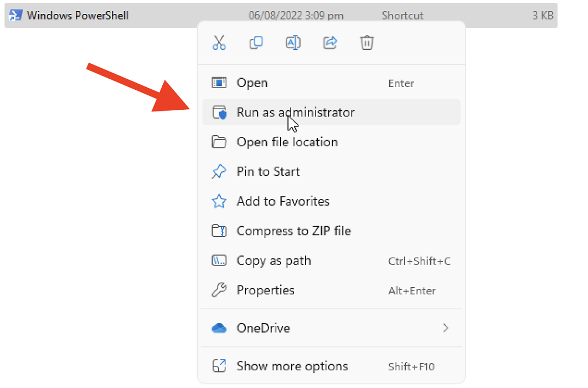Click the Properties wrench icon
The width and height of the screenshot is (588, 388).
click(219, 290)
